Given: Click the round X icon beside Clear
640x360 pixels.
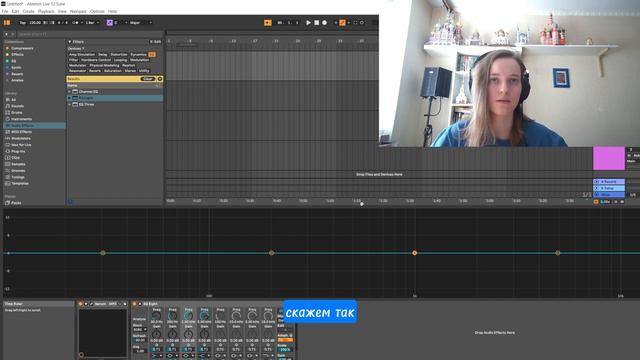Looking at the screenshot, I should coord(160,79).
